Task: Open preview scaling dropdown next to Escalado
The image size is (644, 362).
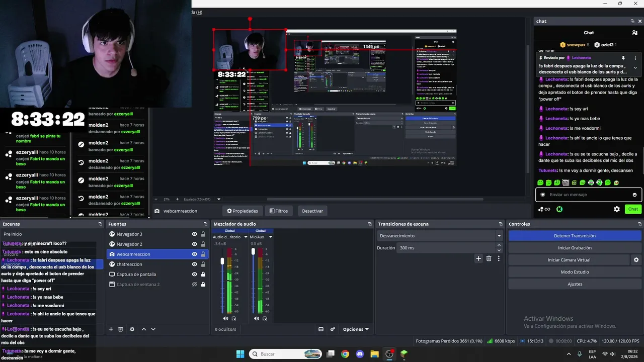Action: (x=218, y=199)
